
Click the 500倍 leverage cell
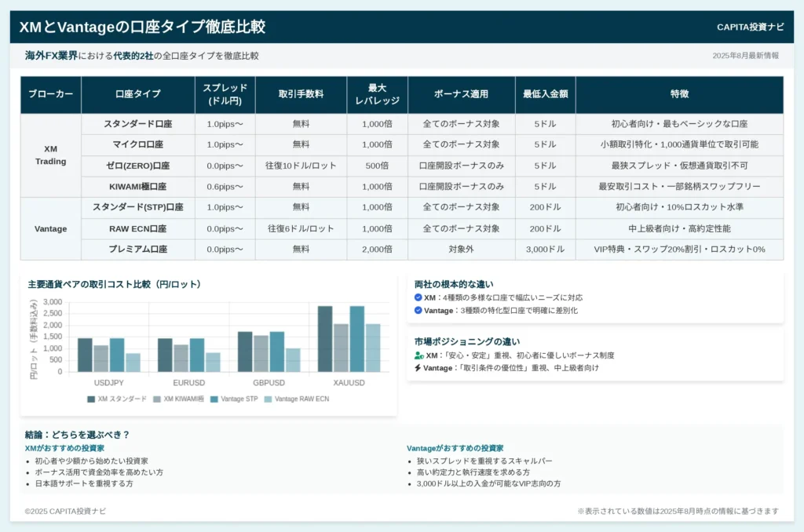coord(378,166)
